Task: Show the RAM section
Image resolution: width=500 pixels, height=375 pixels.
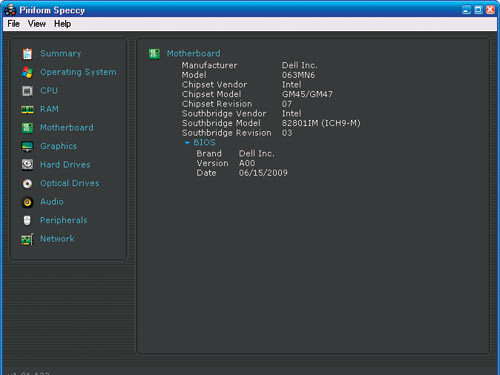Action: tap(49, 109)
